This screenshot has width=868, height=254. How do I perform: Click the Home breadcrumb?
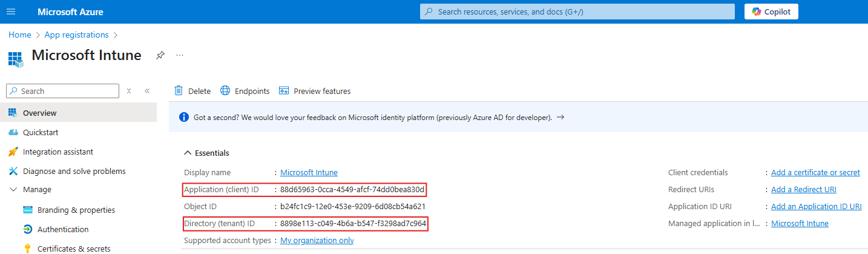click(20, 35)
